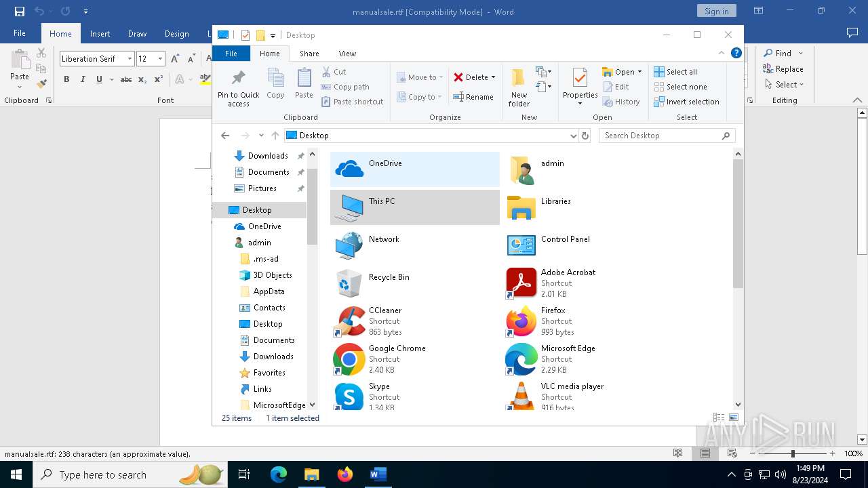Switch to Explorer Share tab
Viewport: 868px width, 488px height.
pyautogui.click(x=309, y=54)
